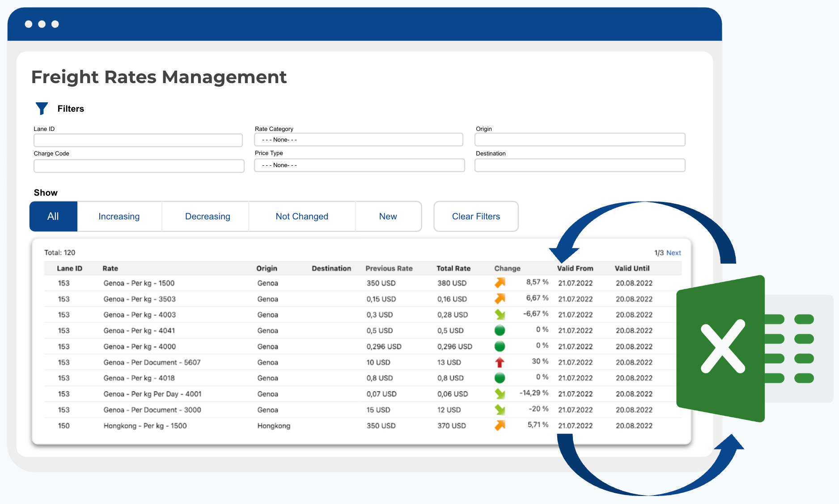Click the '380 USD' total rate cell
Image resolution: width=839 pixels, height=504 pixels.
pyautogui.click(x=452, y=283)
